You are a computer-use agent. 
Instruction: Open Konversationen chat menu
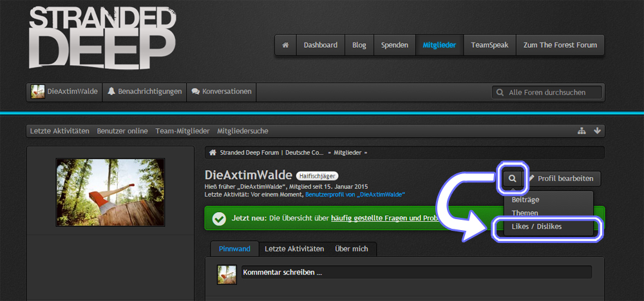(x=222, y=92)
